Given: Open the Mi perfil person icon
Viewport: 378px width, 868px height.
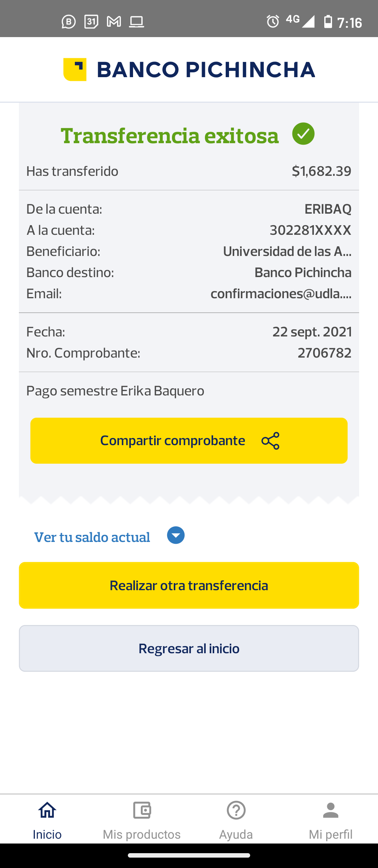Looking at the screenshot, I should [331, 810].
